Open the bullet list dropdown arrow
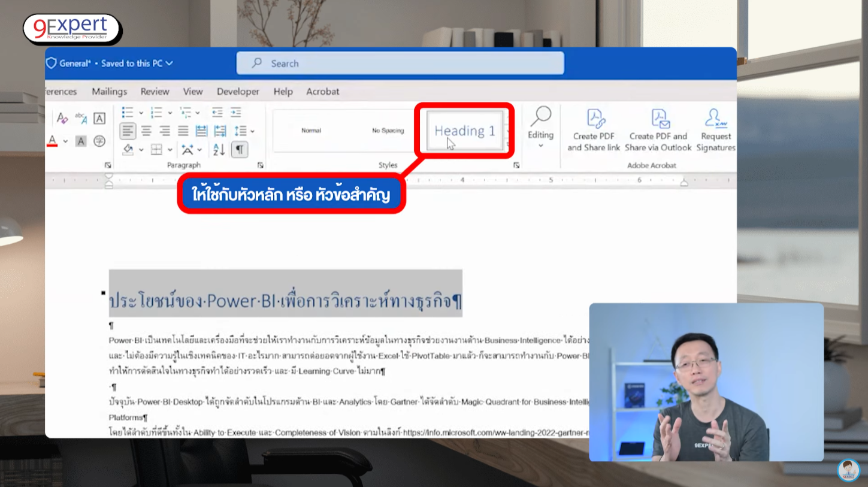868x487 pixels. click(141, 113)
